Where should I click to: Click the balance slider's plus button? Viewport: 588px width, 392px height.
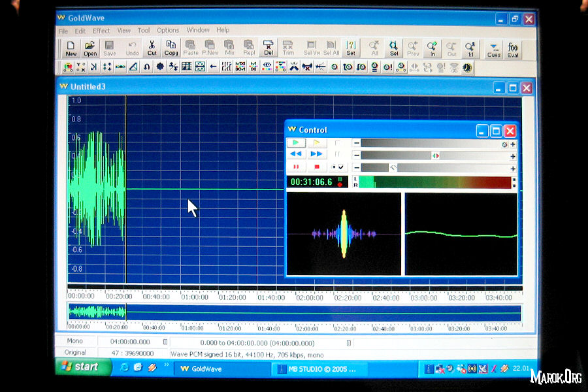click(x=513, y=156)
